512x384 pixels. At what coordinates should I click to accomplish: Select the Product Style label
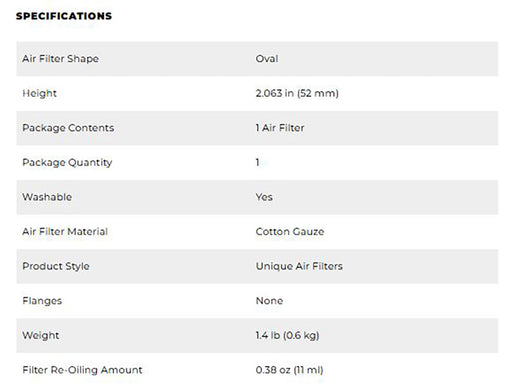point(56,266)
